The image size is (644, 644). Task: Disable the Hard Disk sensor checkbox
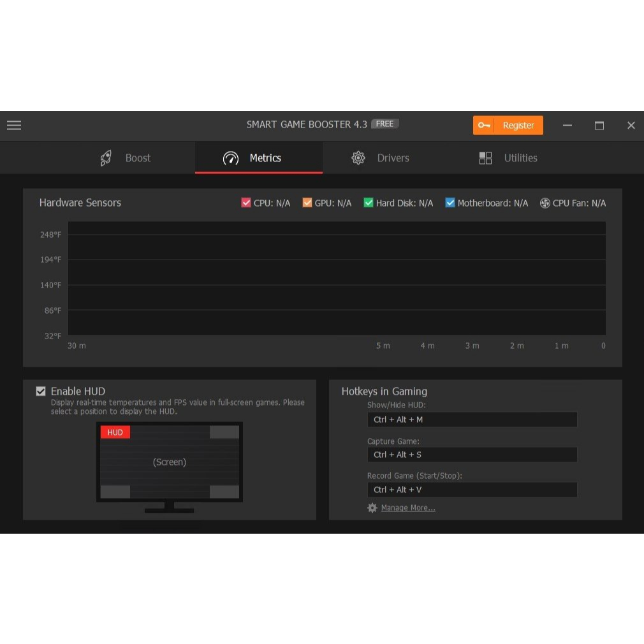pos(369,203)
